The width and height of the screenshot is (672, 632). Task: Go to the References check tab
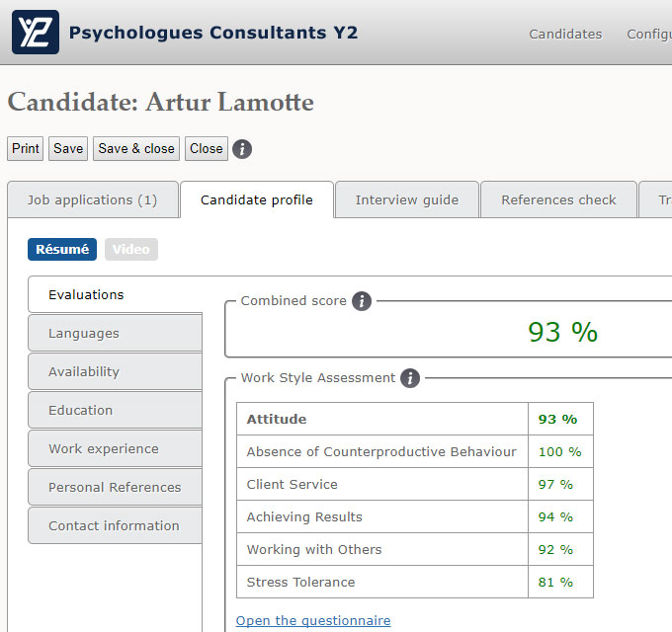[x=559, y=199]
